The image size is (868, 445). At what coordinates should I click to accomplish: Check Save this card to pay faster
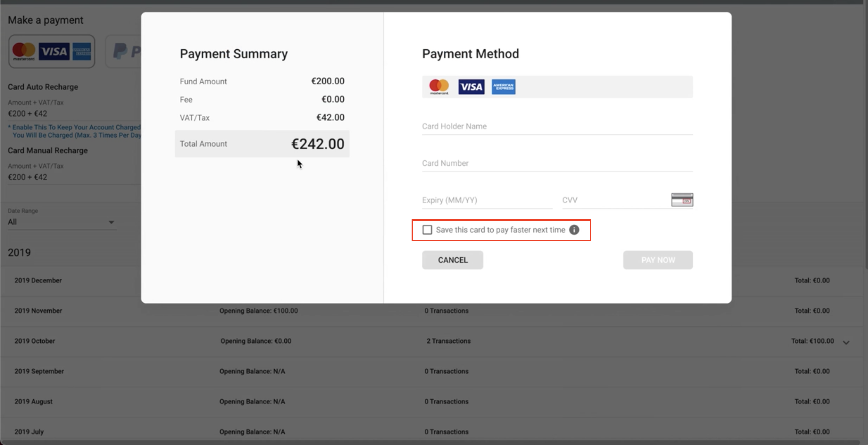(x=427, y=230)
